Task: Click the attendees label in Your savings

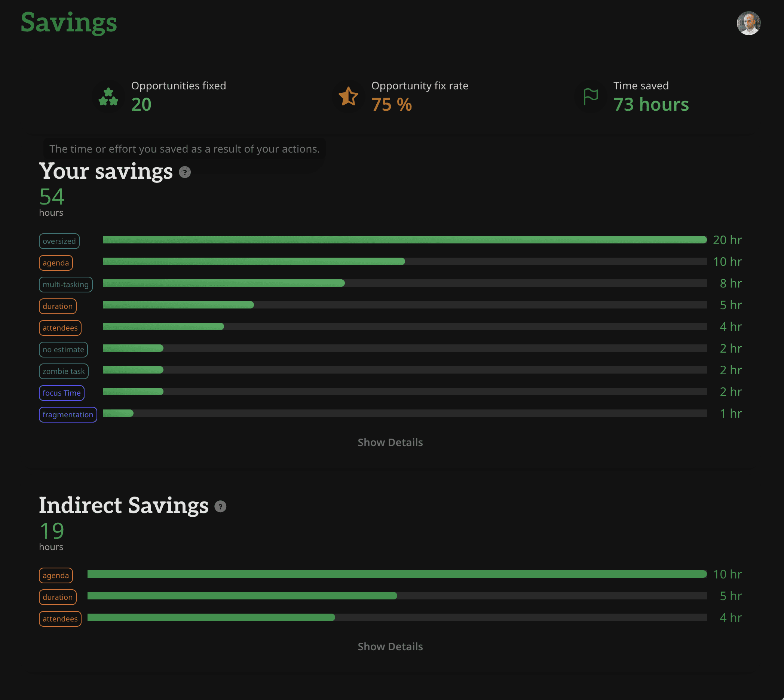Action: [x=60, y=328]
